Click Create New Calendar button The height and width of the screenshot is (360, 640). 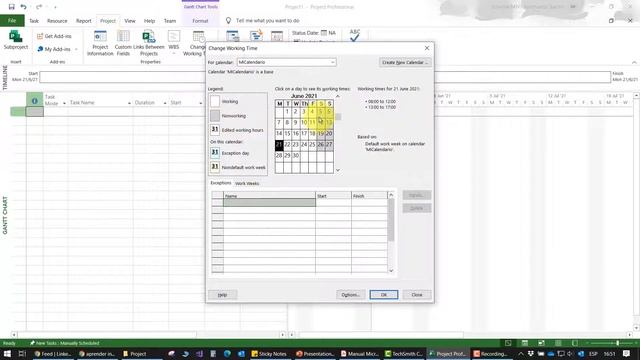404,62
